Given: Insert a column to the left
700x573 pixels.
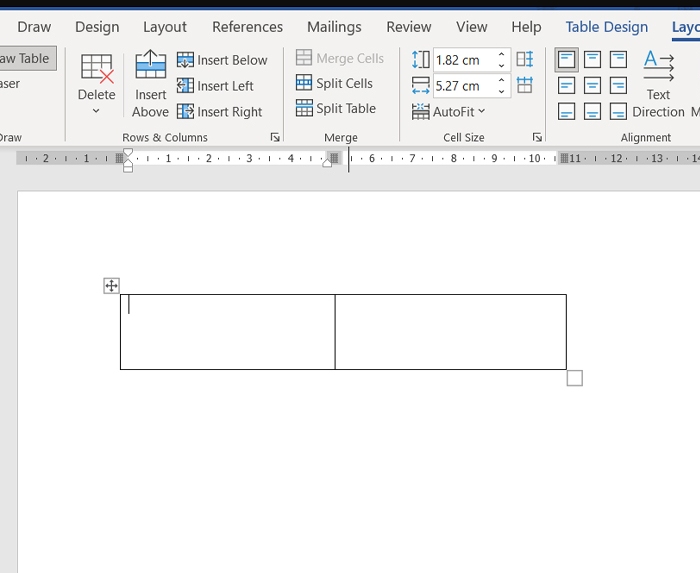Looking at the screenshot, I should (x=215, y=86).
